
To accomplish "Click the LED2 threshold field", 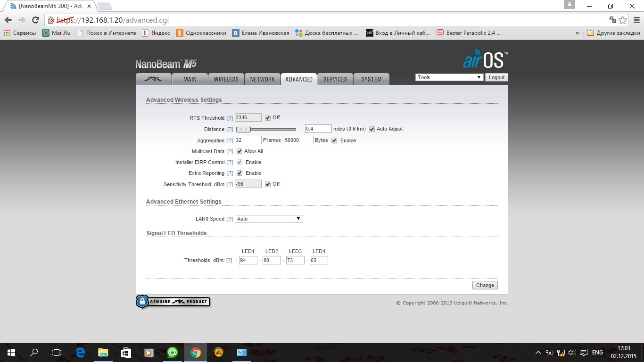I will [272, 260].
